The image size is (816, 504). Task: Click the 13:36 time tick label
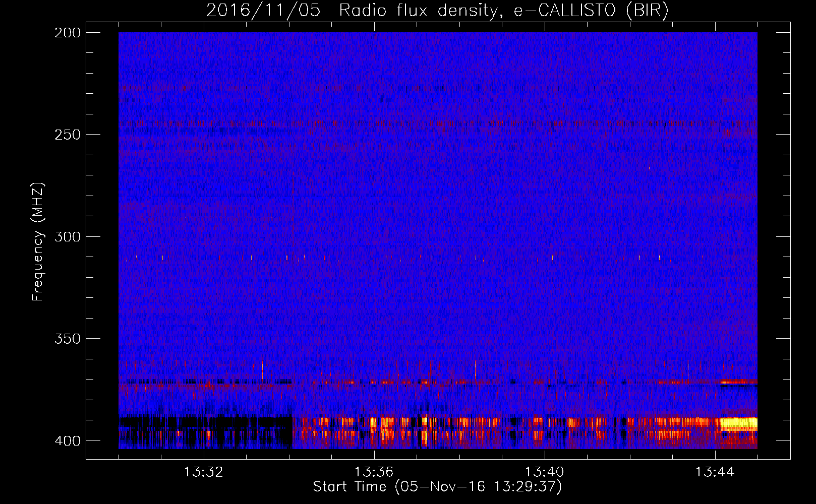pos(374,472)
